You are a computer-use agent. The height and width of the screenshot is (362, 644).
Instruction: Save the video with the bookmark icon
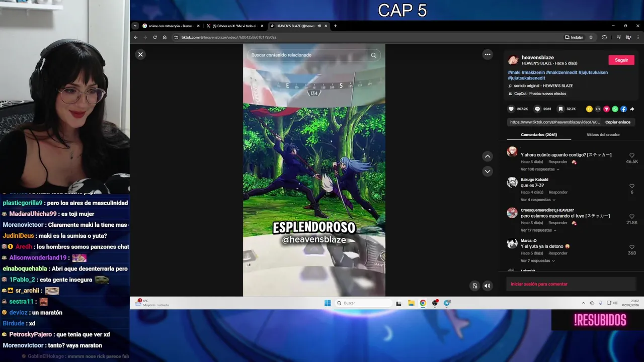(560, 109)
